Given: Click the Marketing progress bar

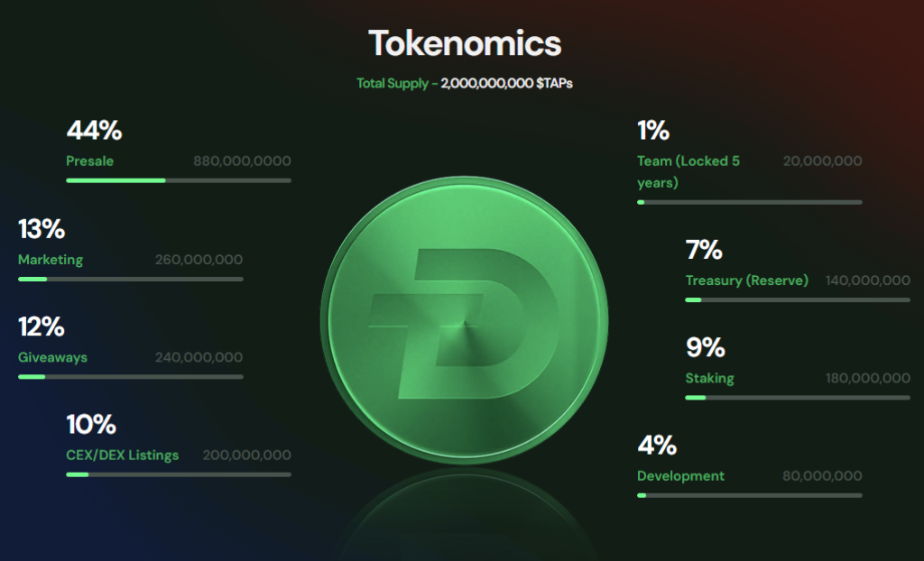Looking at the screenshot, I should [130, 279].
